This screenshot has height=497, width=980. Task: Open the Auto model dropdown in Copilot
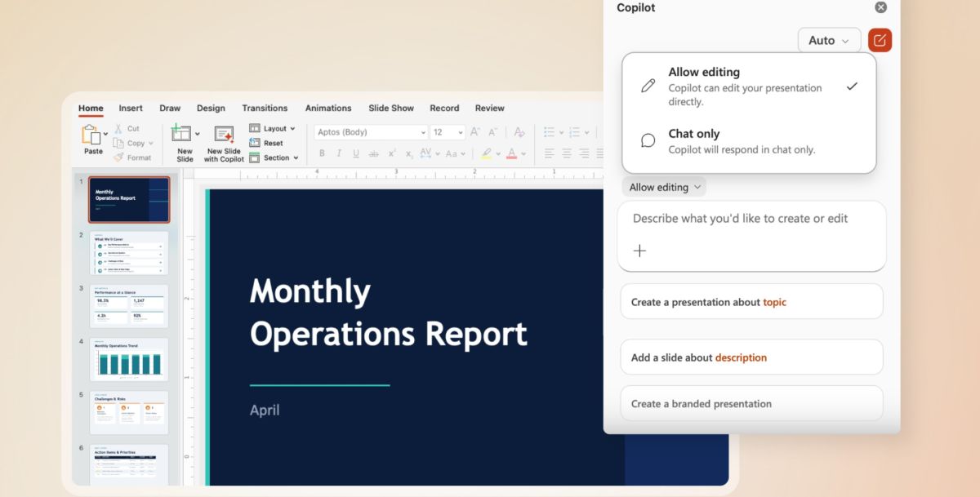(x=829, y=39)
